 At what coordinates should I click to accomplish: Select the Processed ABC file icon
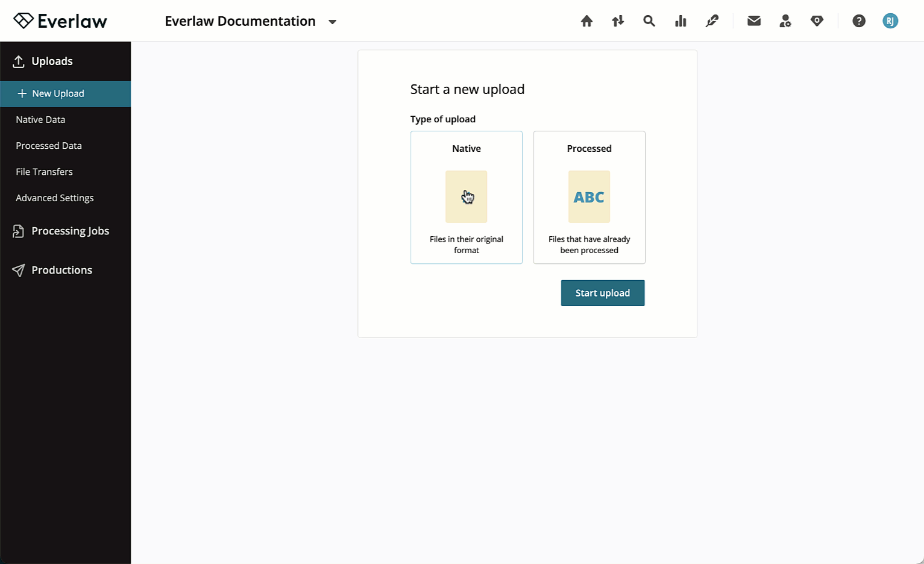pyautogui.click(x=589, y=197)
